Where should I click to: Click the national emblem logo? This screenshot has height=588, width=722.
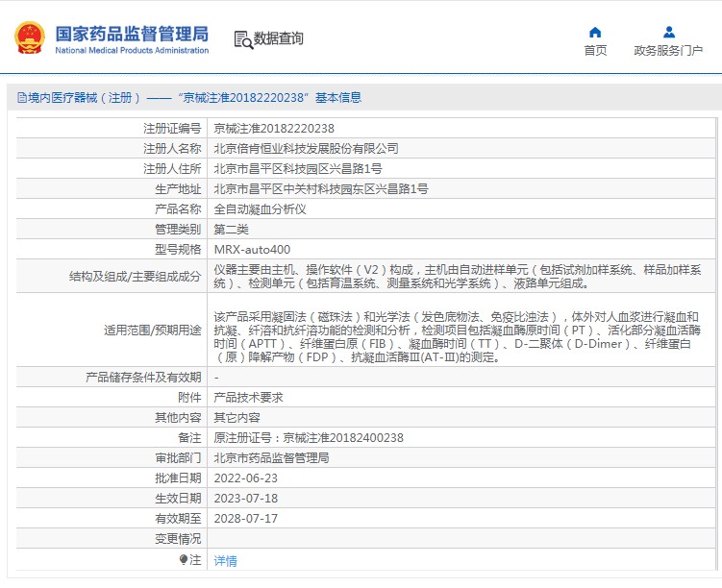tap(30, 37)
